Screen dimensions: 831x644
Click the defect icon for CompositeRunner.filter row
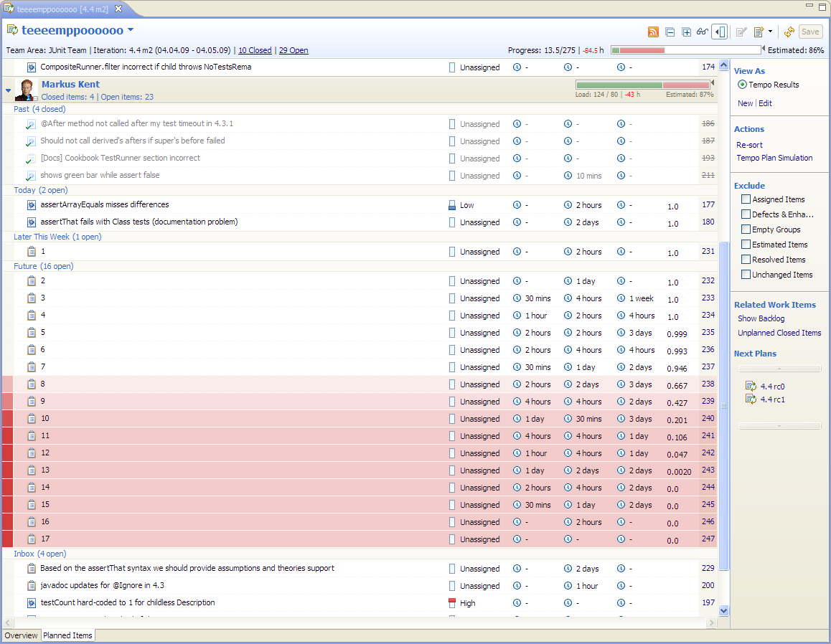point(32,67)
